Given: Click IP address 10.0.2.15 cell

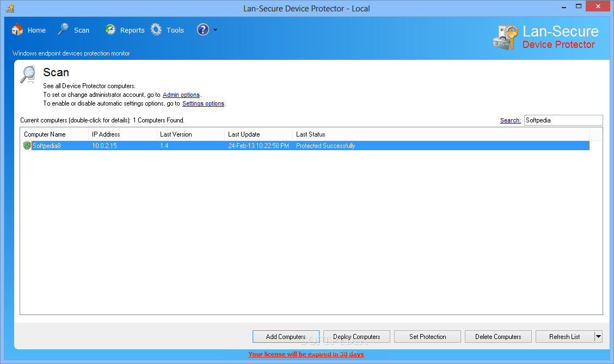Looking at the screenshot, I should 104,146.
